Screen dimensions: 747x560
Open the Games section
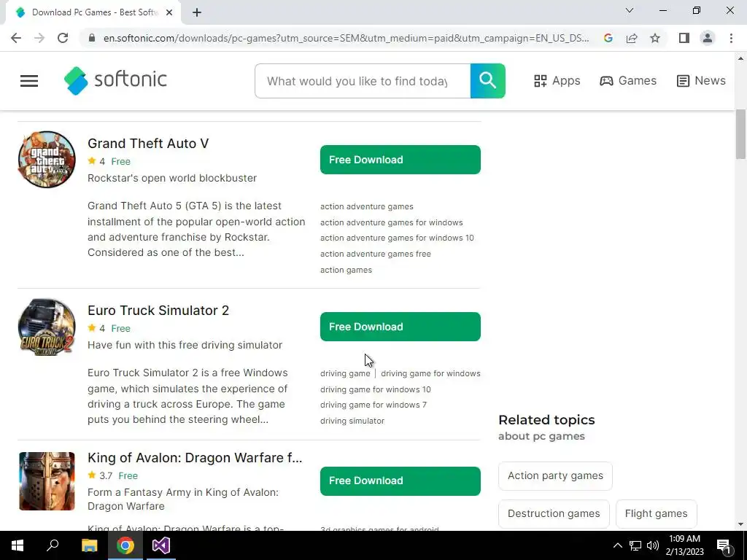coord(628,81)
